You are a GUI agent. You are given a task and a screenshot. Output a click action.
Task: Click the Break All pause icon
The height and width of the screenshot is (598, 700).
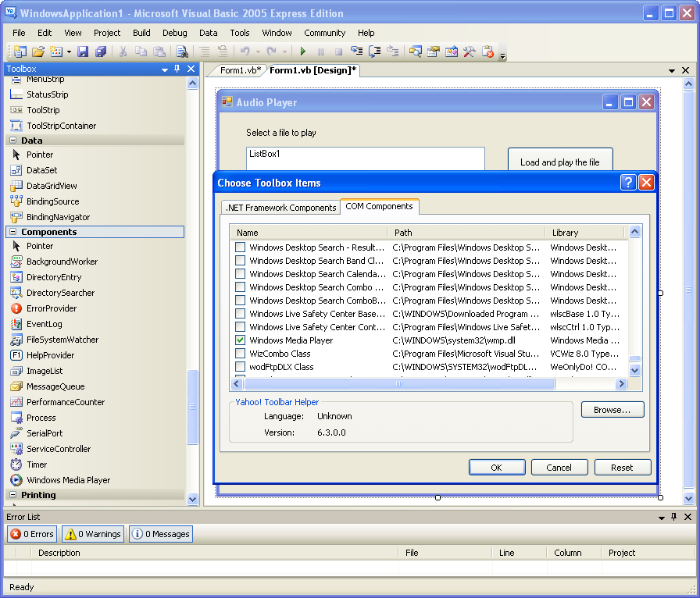click(x=320, y=52)
